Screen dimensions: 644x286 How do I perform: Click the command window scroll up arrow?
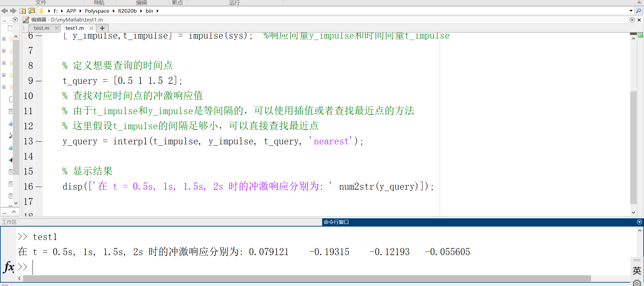coord(640,231)
